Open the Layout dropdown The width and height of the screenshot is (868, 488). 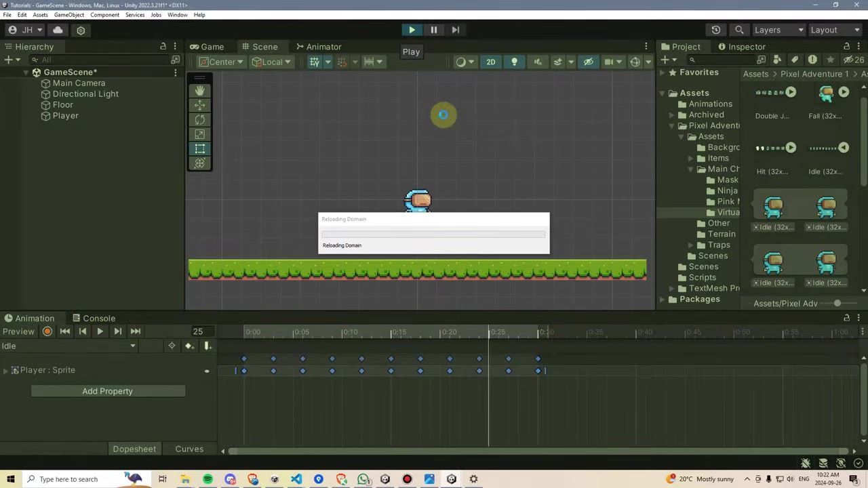(835, 30)
